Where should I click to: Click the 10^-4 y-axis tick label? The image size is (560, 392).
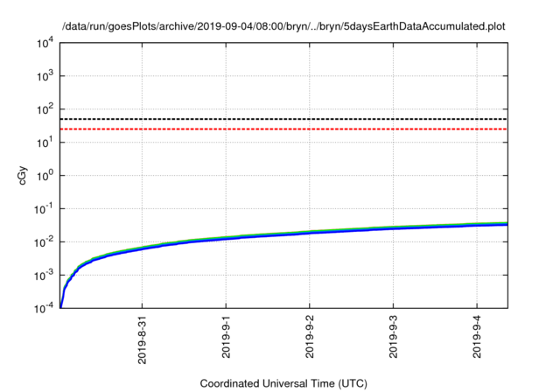tap(44, 308)
